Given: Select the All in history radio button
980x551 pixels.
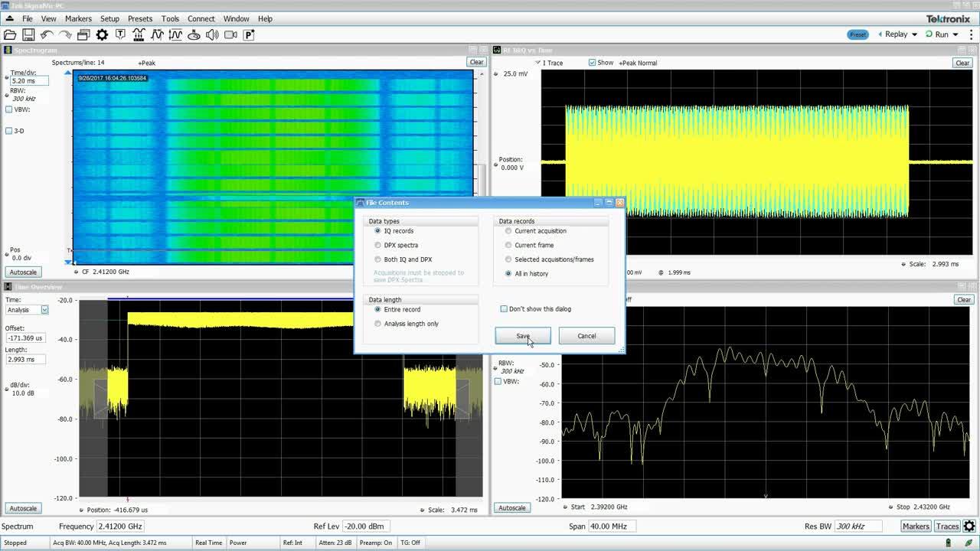Looking at the screenshot, I should point(508,273).
